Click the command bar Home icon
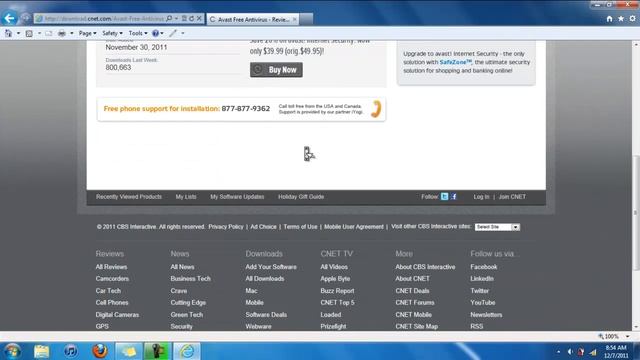Screen dimensions: 640x360 [x=8, y=33]
